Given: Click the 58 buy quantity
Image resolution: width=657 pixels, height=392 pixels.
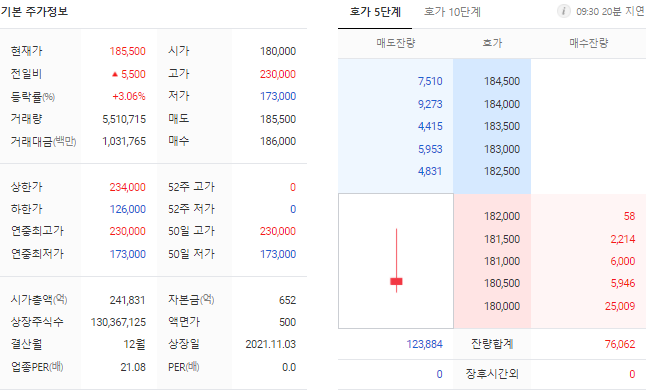Looking at the screenshot, I should pyautogui.click(x=629, y=216).
